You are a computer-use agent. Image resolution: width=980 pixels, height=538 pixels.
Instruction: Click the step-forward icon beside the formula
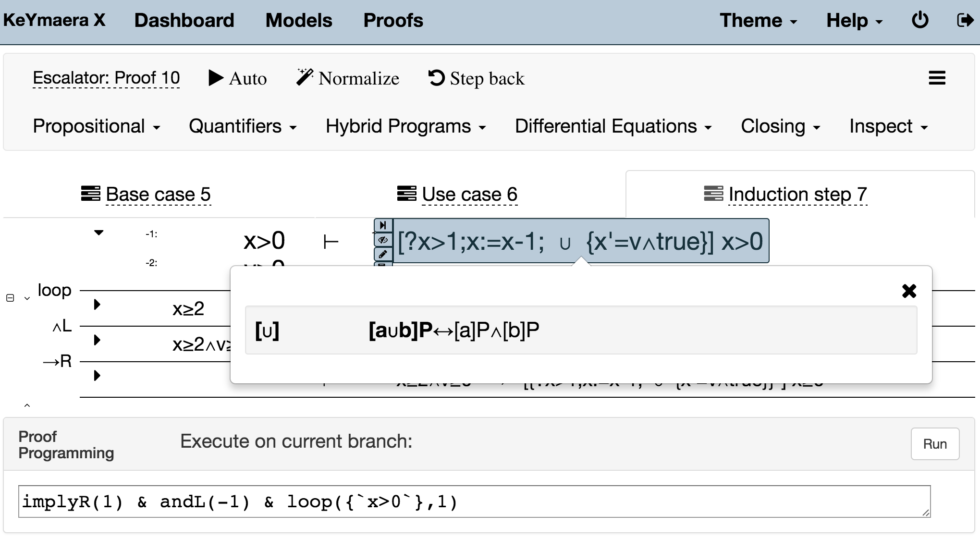(383, 225)
